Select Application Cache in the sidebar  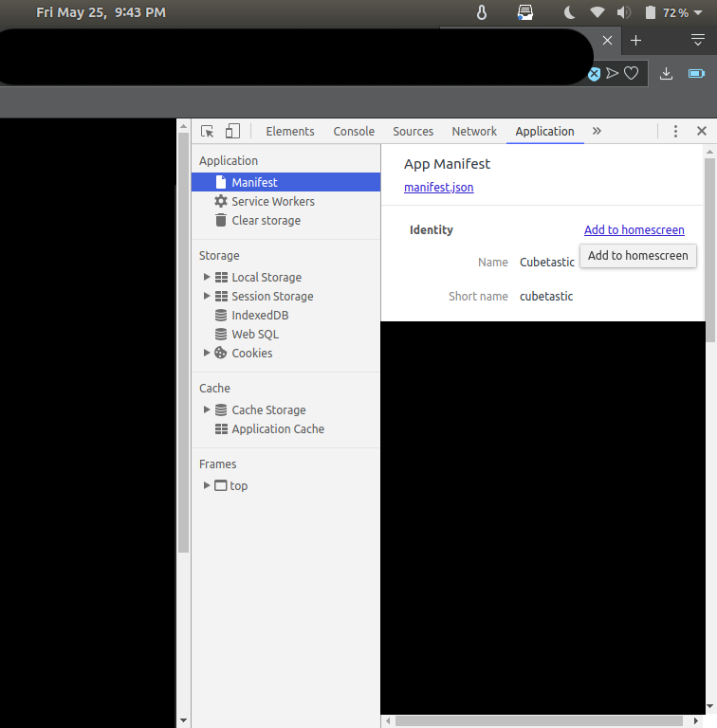pos(278,429)
